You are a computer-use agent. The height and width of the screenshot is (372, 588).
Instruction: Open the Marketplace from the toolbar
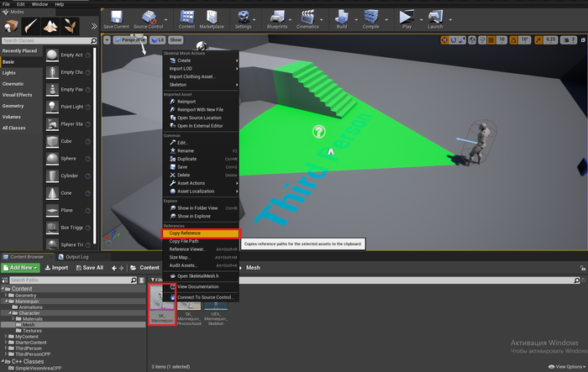(x=212, y=18)
